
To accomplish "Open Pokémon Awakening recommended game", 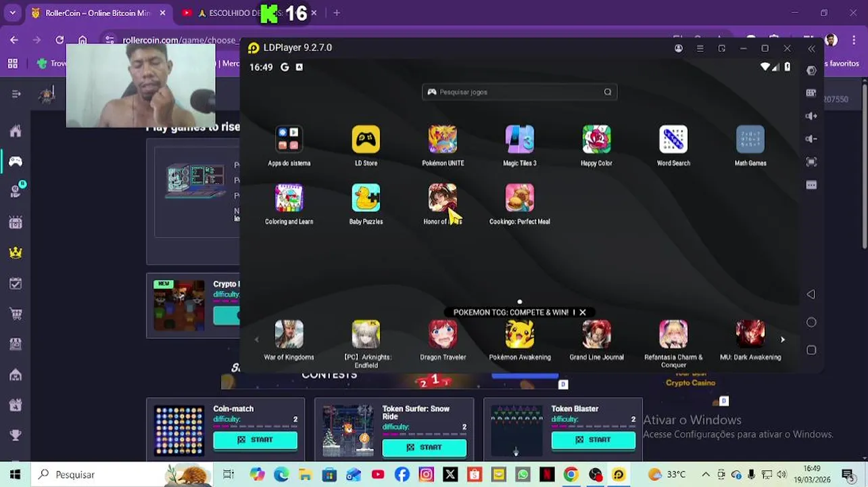I will (519, 334).
